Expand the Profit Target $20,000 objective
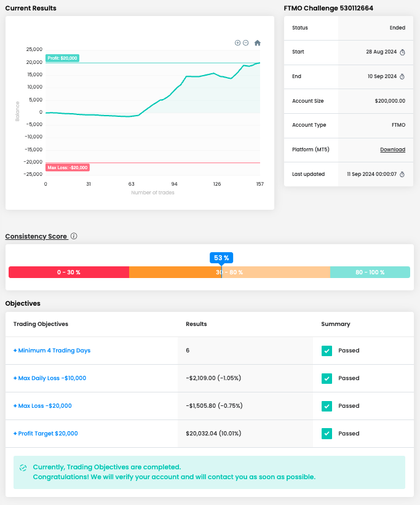This screenshot has width=420, height=505. 46,434
